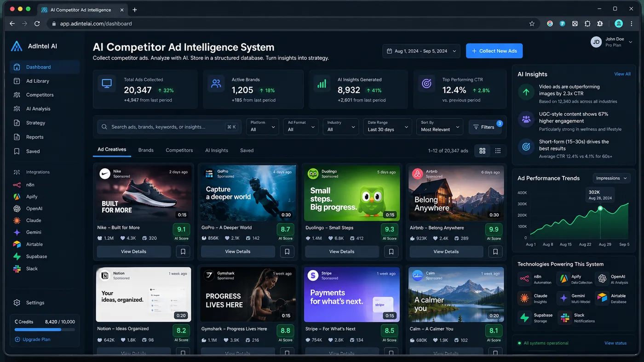Click View All in AI Insights

pos(622,74)
